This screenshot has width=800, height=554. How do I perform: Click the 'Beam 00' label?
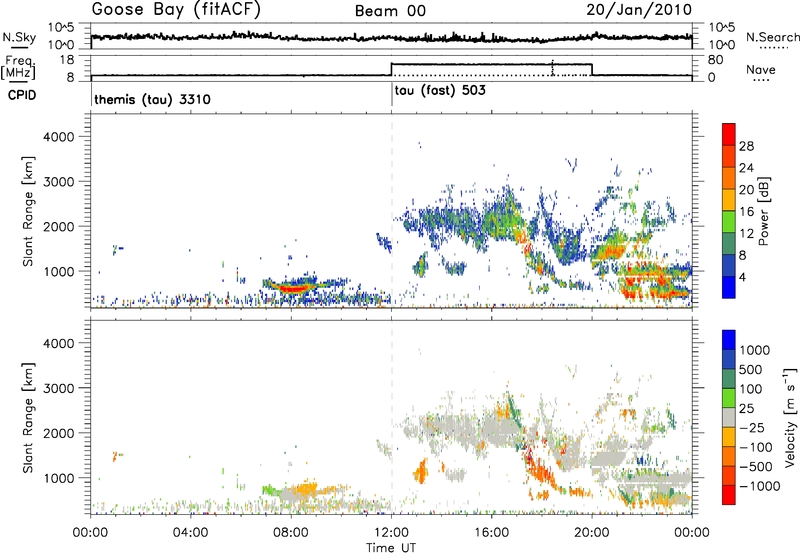(390, 11)
